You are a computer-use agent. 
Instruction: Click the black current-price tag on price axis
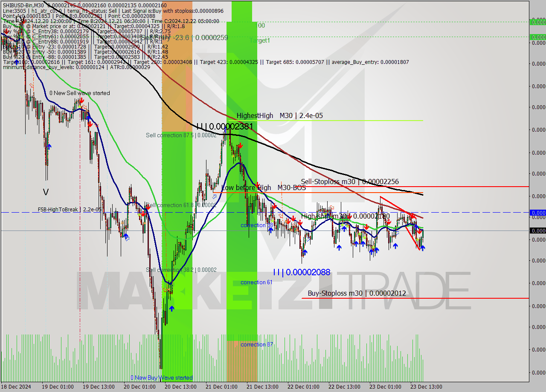537,231
